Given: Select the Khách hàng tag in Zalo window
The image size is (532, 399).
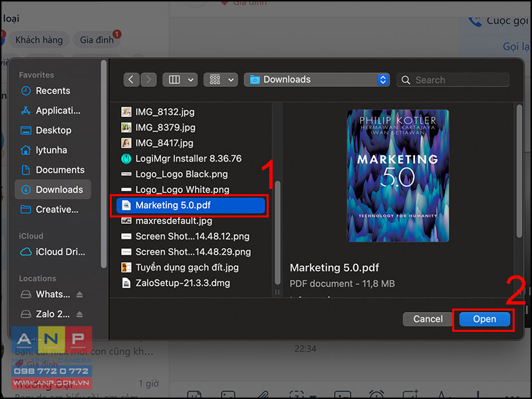Looking at the screenshot, I should (x=39, y=40).
